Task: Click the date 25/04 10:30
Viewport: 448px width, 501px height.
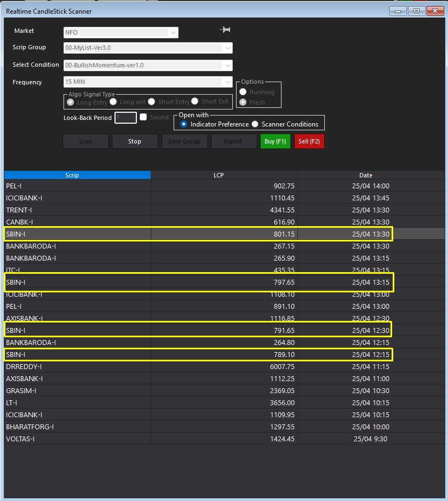Action: (x=371, y=391)
